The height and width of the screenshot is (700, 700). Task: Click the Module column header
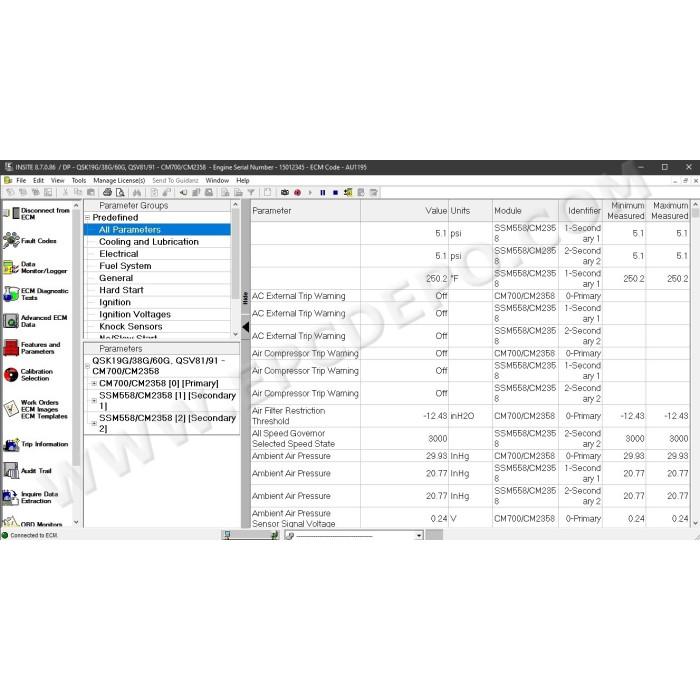pyautogui.click(x=525, y=211)
